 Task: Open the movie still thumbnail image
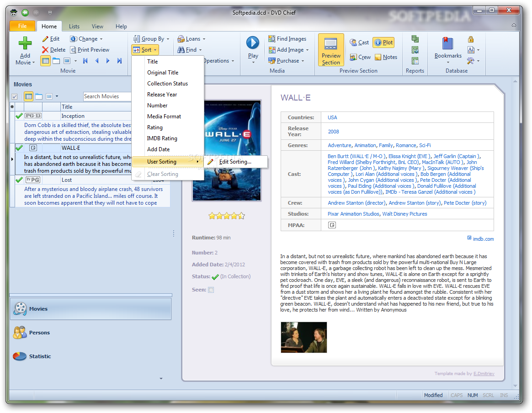[x=303, y=337]
